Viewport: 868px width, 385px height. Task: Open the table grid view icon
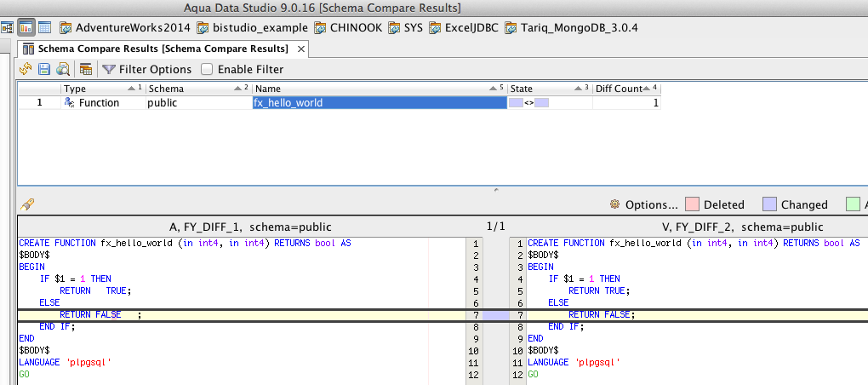pos(44,27)
